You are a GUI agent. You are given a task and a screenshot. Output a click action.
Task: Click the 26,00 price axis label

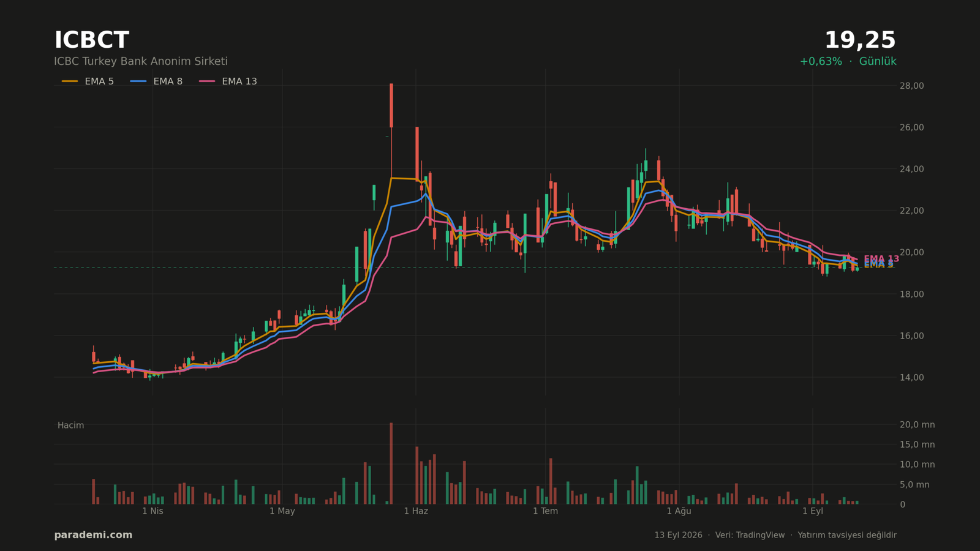click(911, 127)
